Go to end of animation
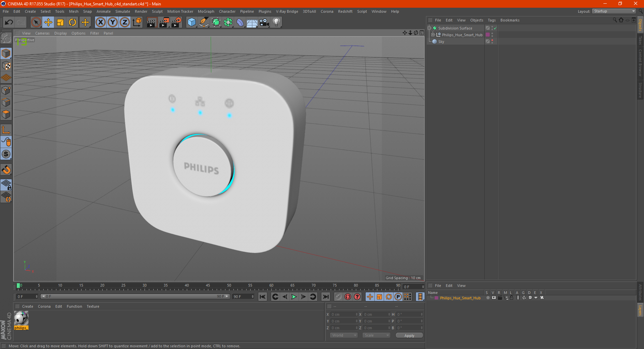The height and width of the screenshot is (349, 644). pyautogui.click(x=325, y=297)
